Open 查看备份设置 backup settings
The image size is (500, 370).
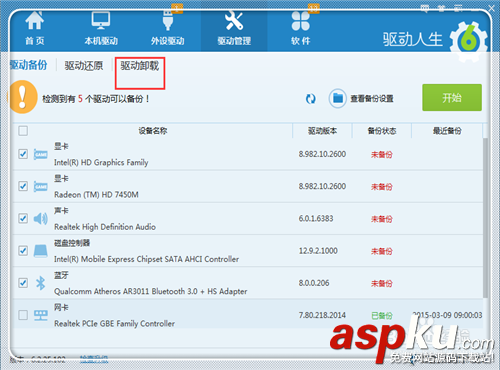click(372, 99)
